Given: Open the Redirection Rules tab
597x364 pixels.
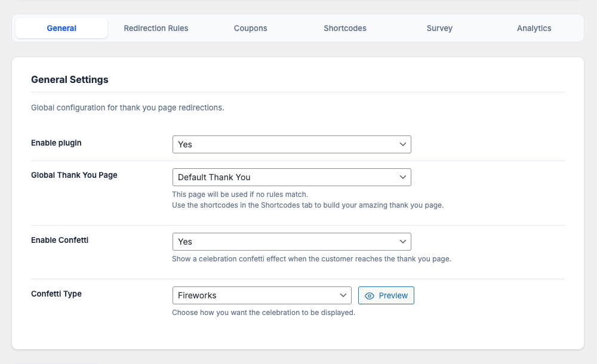Looking at the screenshot, I should click(156, 28).
